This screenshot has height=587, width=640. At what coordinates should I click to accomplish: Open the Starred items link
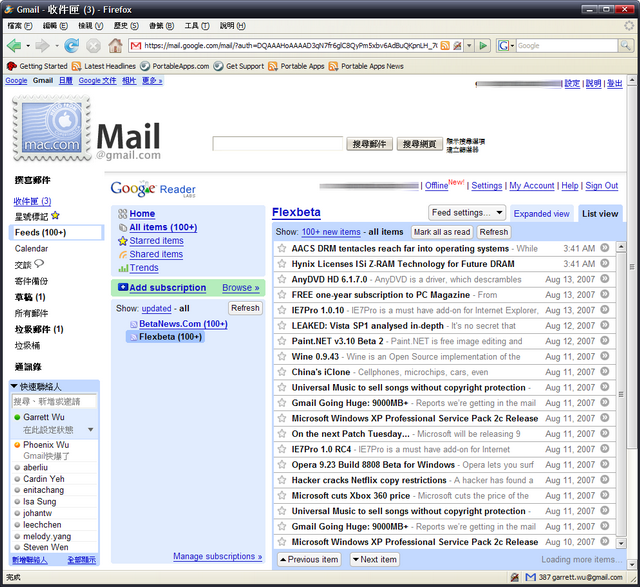156,241
